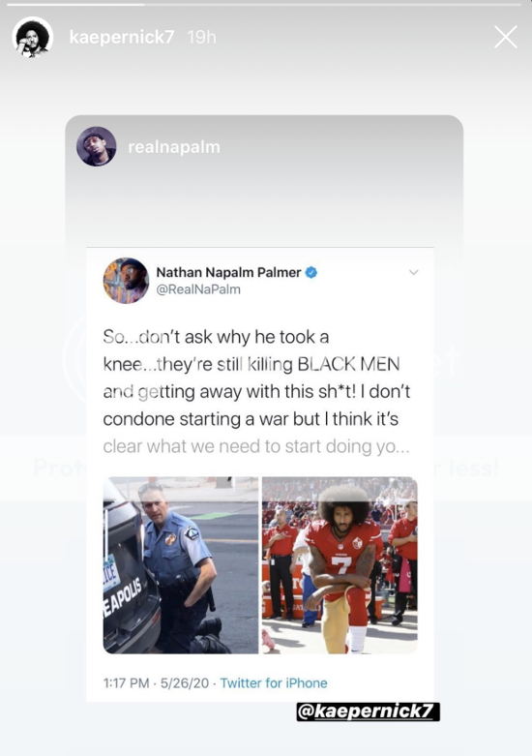This screenshot has height=756, width=532.
Task: Open kaepernick7 profile picture avatar
Action: tap(32, 37)
